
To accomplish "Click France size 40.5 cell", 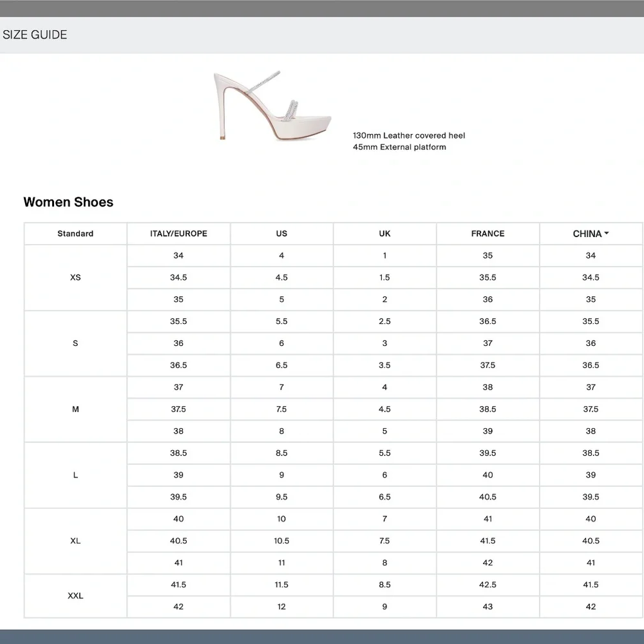I will [x=488, y=497].
